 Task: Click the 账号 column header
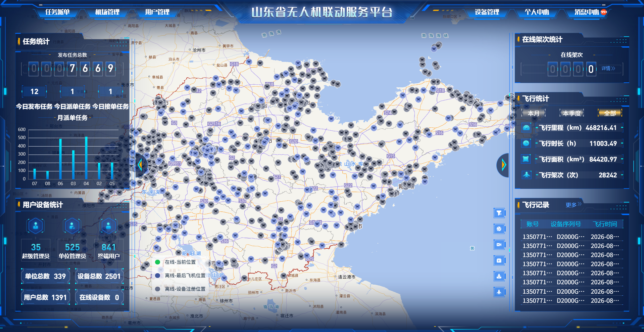533,224
